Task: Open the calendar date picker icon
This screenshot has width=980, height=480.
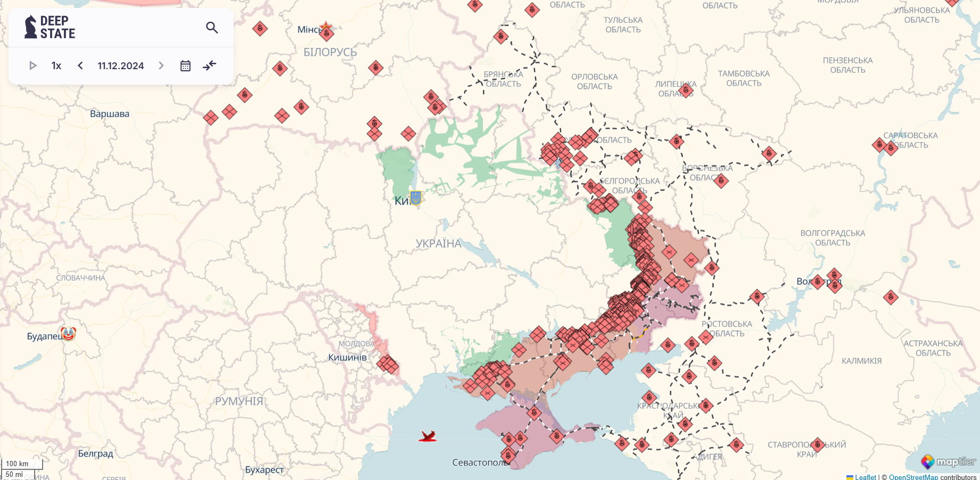Action: pyautogui.click(x=185, y=65)
